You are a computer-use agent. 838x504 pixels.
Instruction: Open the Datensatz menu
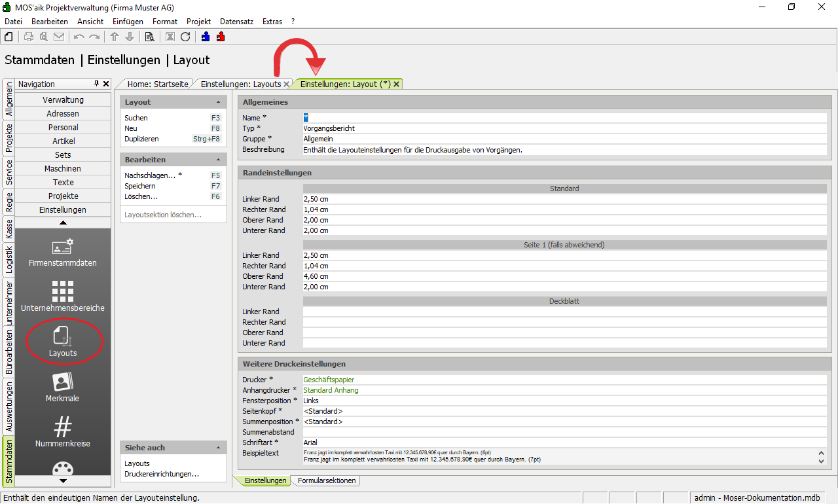(237, 22)
